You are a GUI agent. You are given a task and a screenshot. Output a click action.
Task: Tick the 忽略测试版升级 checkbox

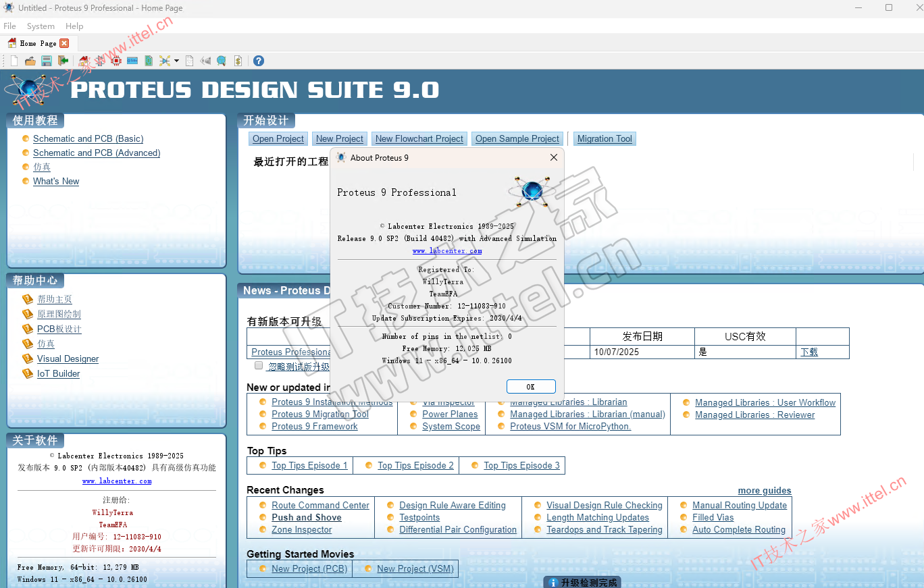(259, 366)
